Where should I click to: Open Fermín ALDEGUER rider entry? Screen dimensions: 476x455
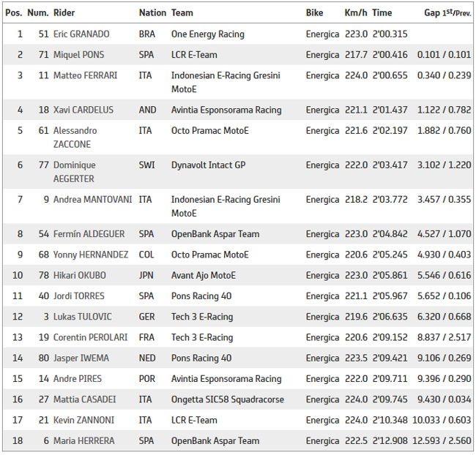click(x=89, y=234)
